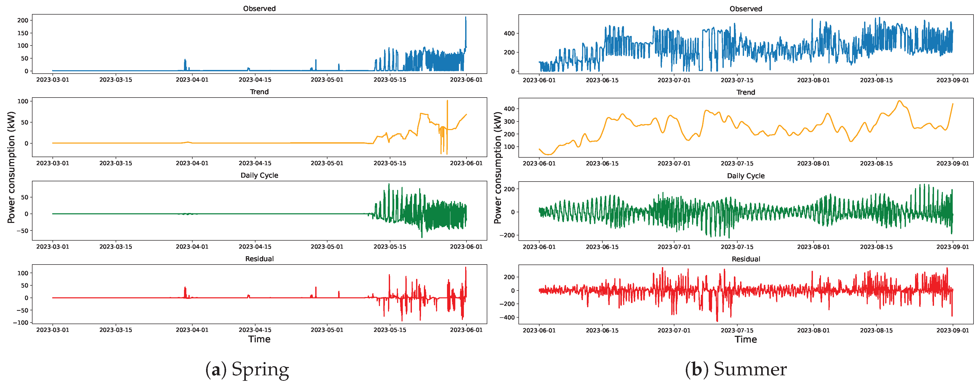
Task: Click "2023-03-01" tick of Spring Residual plot
Action: (x=52, y=330)
